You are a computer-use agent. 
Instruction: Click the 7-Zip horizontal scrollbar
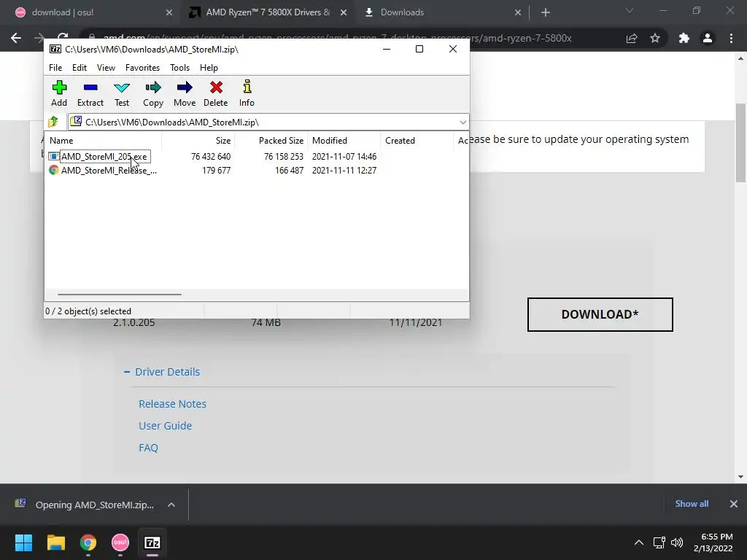point(119,295)
